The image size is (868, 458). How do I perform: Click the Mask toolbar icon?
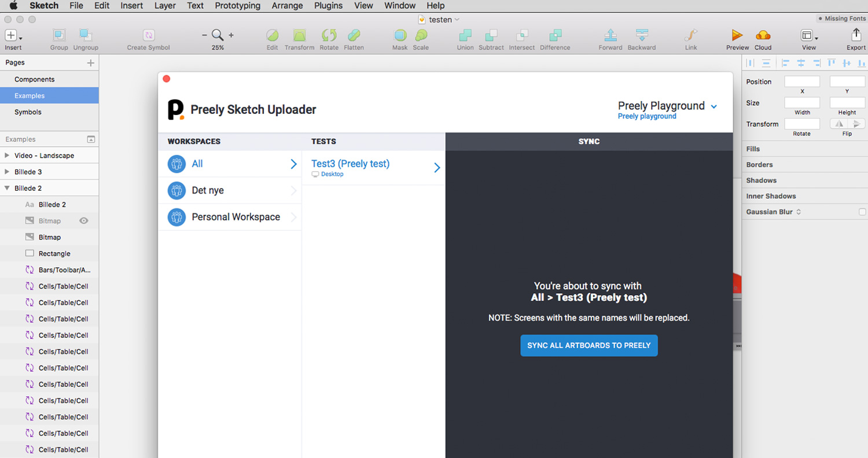pos(400,35)
